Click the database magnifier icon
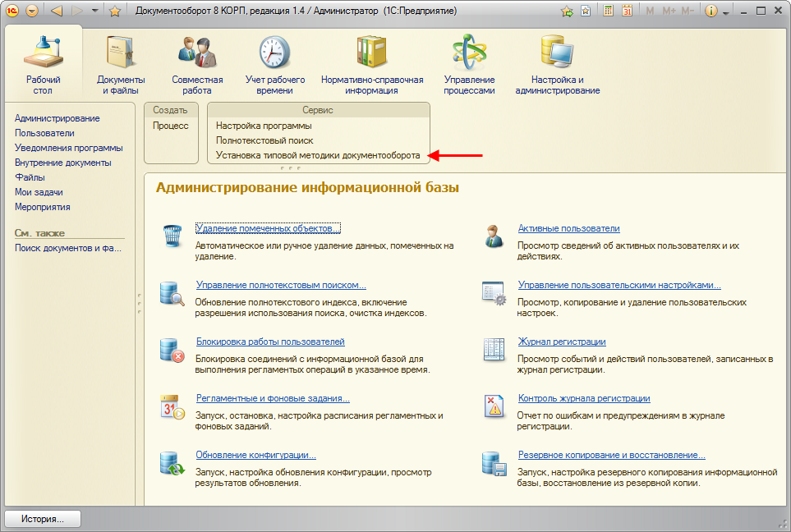The image size is (791, 532). [x=172, y=293]
